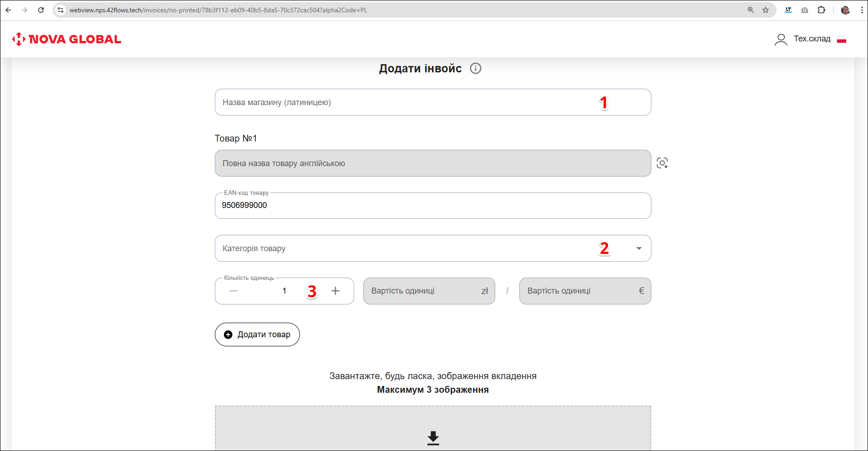Click the upload arrow in the dropzone
The image size is (868, 451).
click(433, 438)
